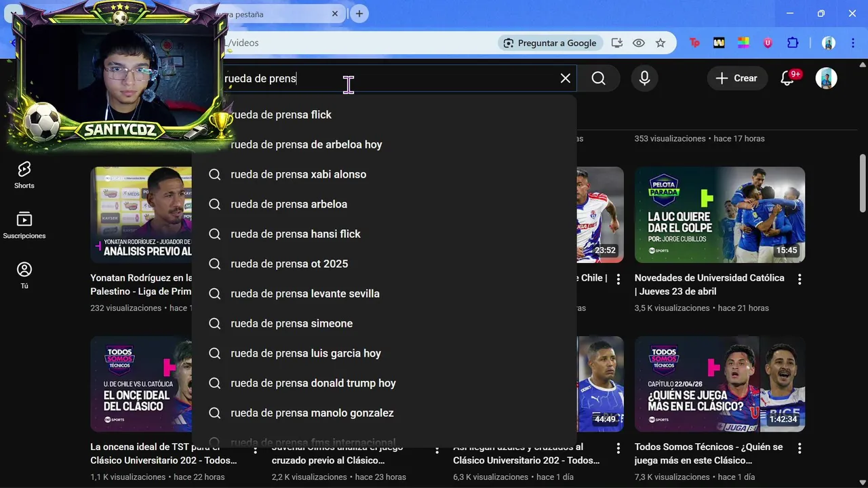868x488 pixels.
Task: Open the Extensions puzzle menu
Action: click(793, 43)
